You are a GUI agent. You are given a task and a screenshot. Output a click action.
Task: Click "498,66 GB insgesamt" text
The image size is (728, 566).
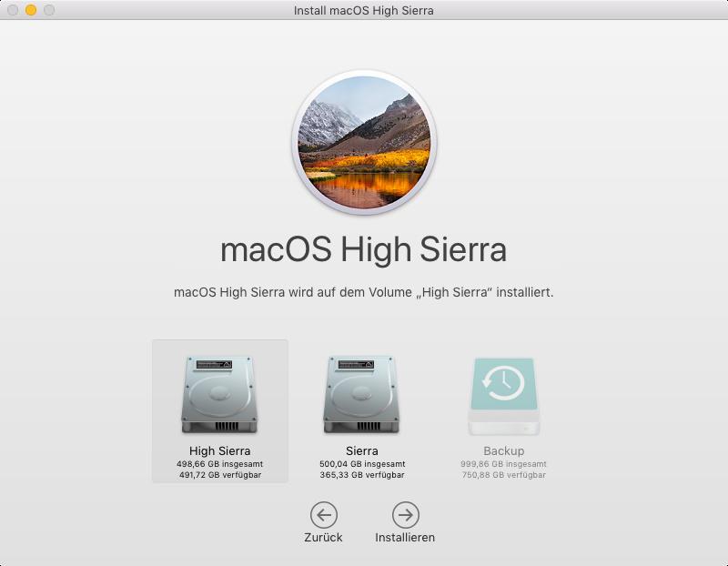tap(219, 464)
